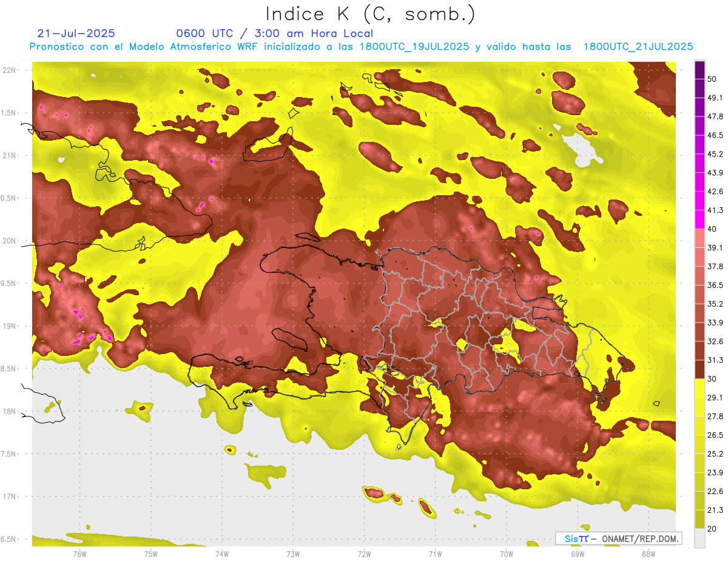Click colorbar value "29.1"
Image resolution: width=728 pixels, height=562 pixels.
point(715,398)
